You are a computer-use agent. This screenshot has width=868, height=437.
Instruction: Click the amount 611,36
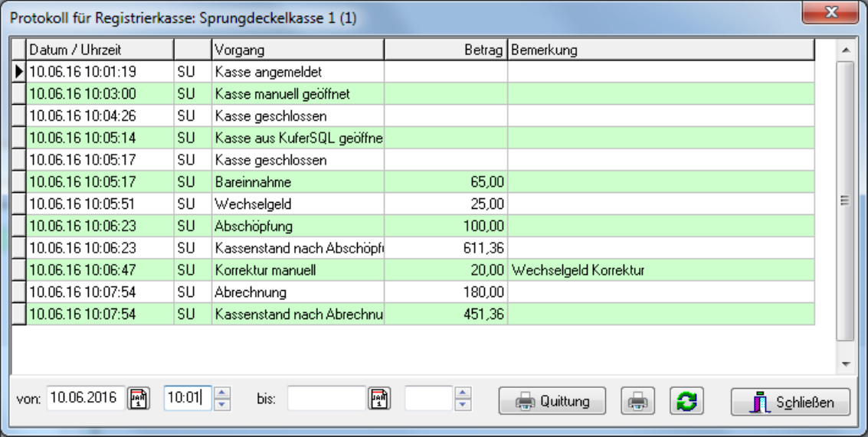pyautogui.click(x=484, y=249)
